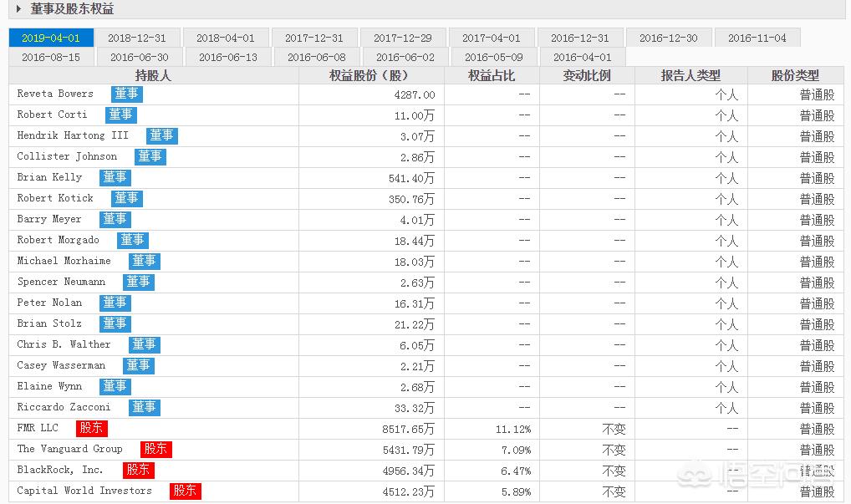This screenshot has height=504, width=851.
Task: Click the 权益股份（股） column header
Action: (371, 75)
